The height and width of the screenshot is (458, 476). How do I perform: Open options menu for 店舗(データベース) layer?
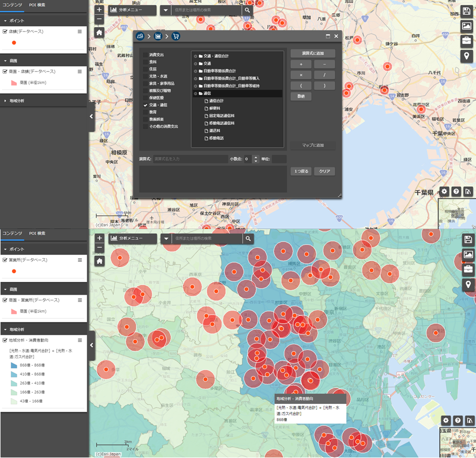(80, 32)
